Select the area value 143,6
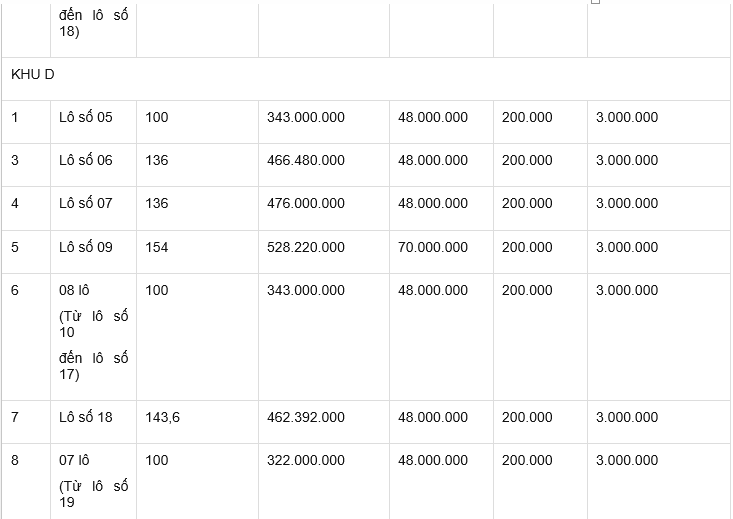Viewport: 733px width, 519px height. pyautogui.click(x=162, y=418)
